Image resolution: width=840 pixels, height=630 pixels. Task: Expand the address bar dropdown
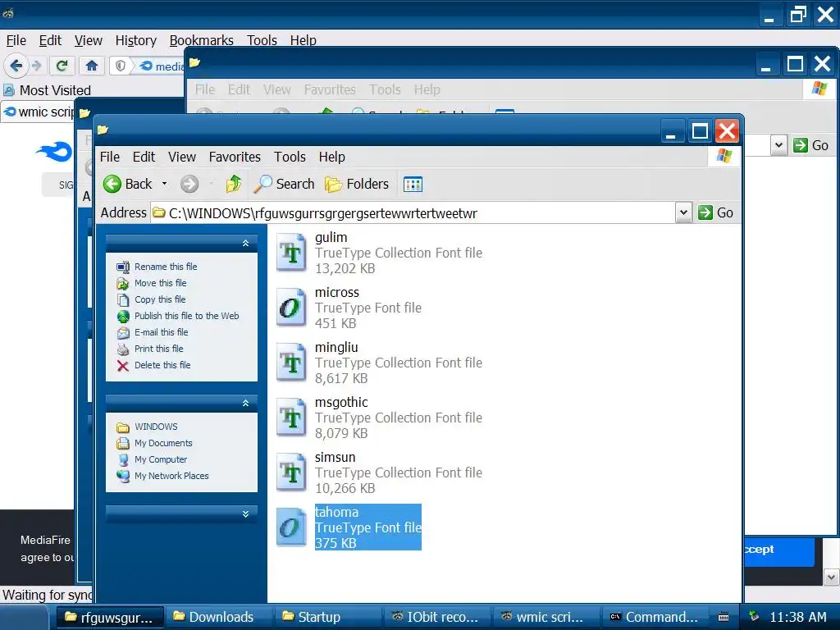683,212
